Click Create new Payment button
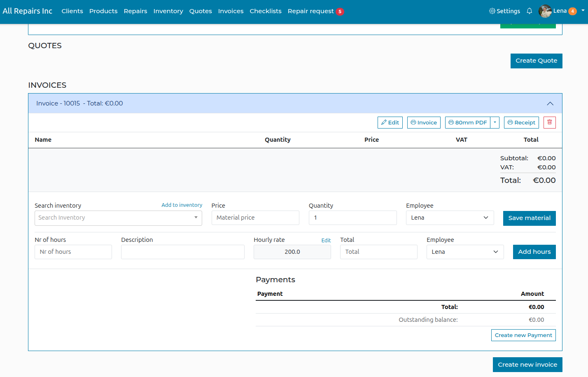The image size is (588, 377). click(523, 335)
